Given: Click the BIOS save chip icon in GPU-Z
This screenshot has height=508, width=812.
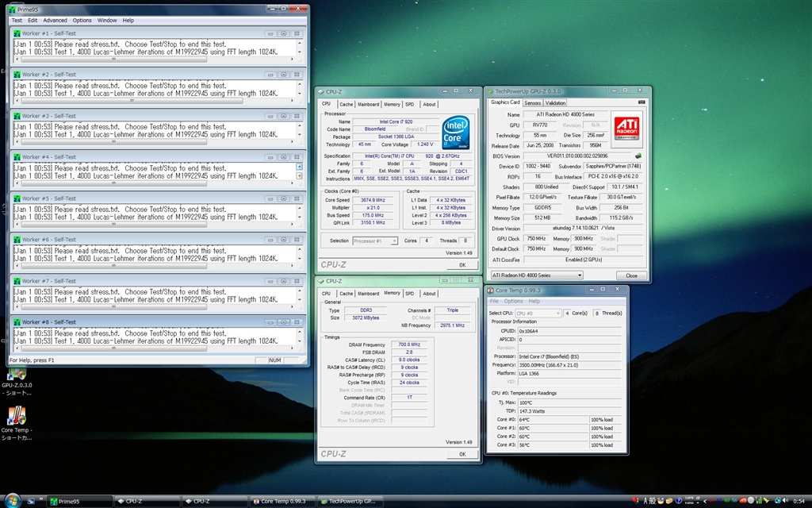Looking at the screenshot, I should point(638,156).
